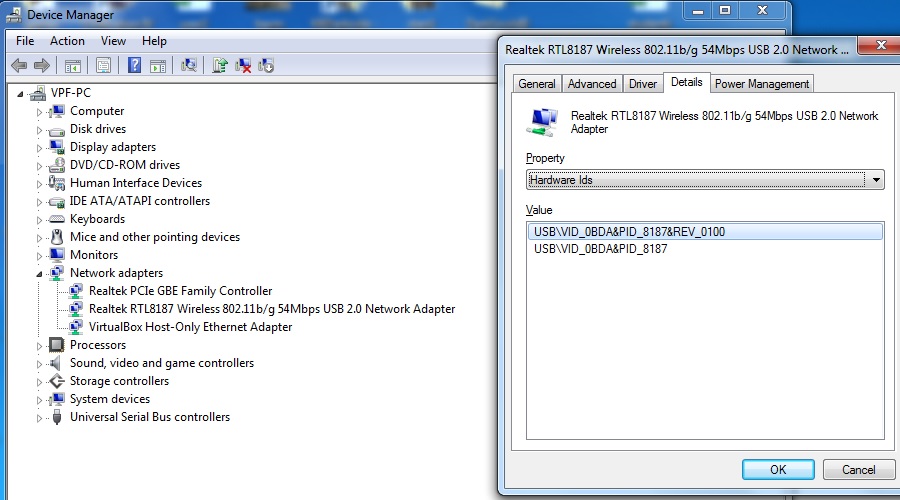900x500 pixels.
Task: Select Realtek PCIe GBE Family Controller
Action: click(x=180, y=291)
